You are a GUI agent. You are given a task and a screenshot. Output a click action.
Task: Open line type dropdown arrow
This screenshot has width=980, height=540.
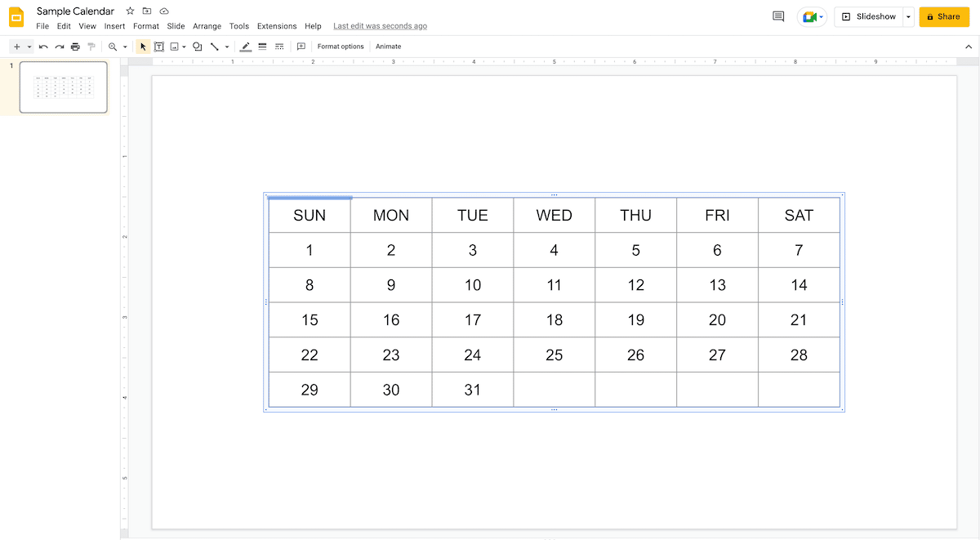tap(227, 47)
